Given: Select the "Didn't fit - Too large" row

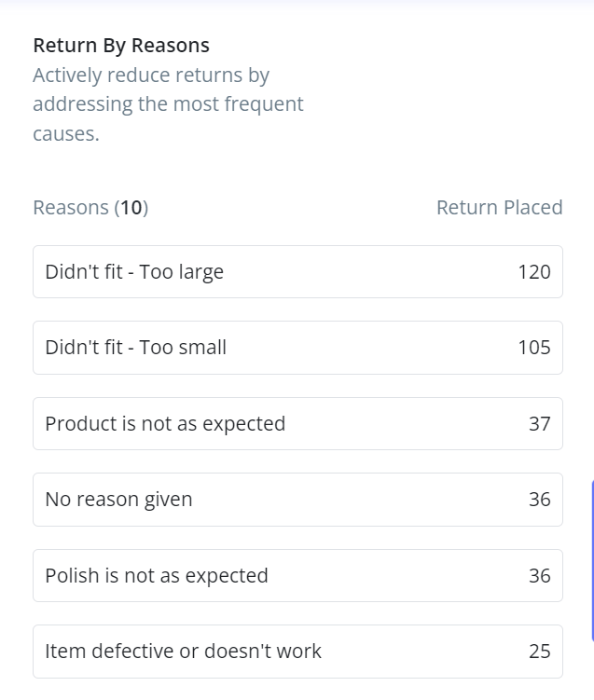Looking at the screenshot, I should 297,271.
